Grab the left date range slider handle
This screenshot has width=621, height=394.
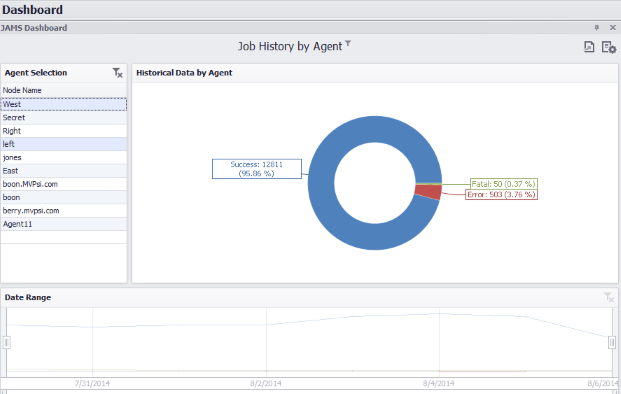coord(6,343)
